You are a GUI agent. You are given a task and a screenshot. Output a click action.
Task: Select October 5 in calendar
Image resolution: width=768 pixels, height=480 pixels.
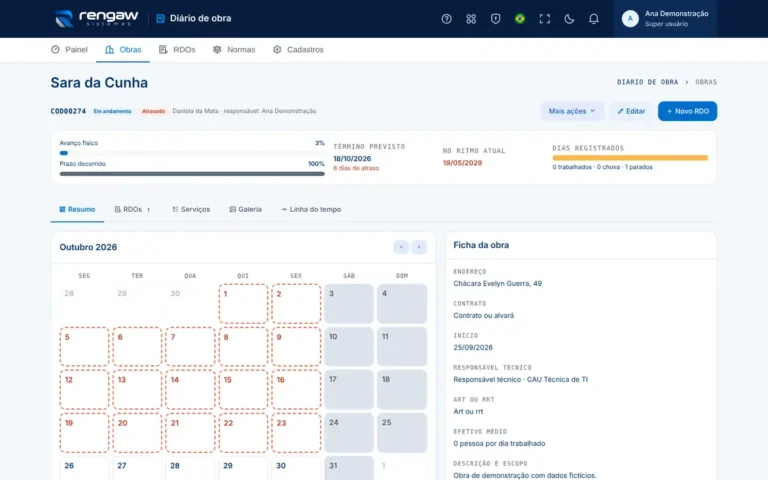pyautogui.click(x=84, y=347)
